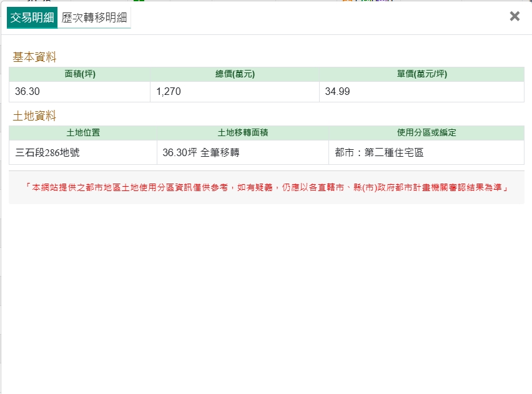The height and width of the screenshot is (394, 532).
Task: Click the 基本資料 section heading
Action: coord(34,57)
